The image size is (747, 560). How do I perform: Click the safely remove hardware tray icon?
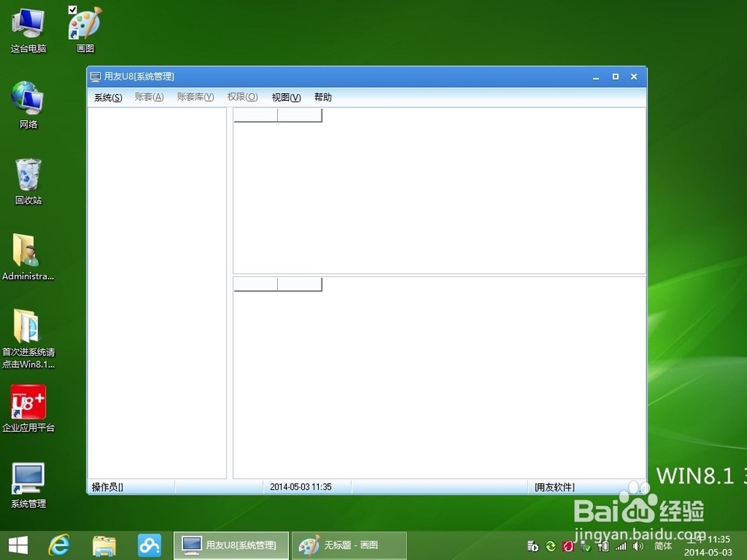(x=586, y=547)
